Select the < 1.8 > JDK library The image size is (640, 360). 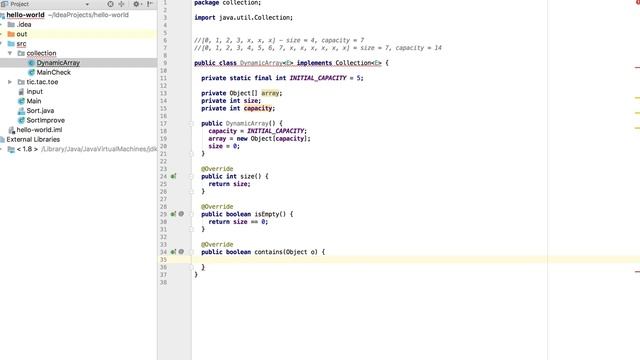click(27, 149)
